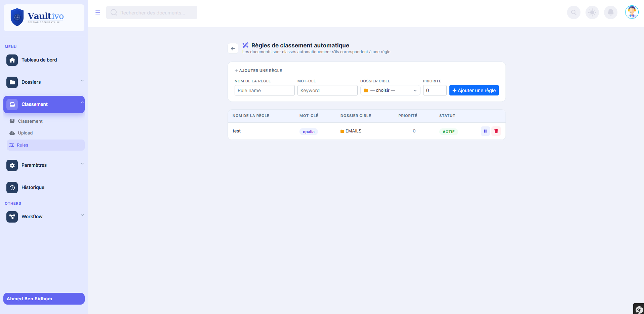Click the Mot-clé column header in the table

[309, 116]
